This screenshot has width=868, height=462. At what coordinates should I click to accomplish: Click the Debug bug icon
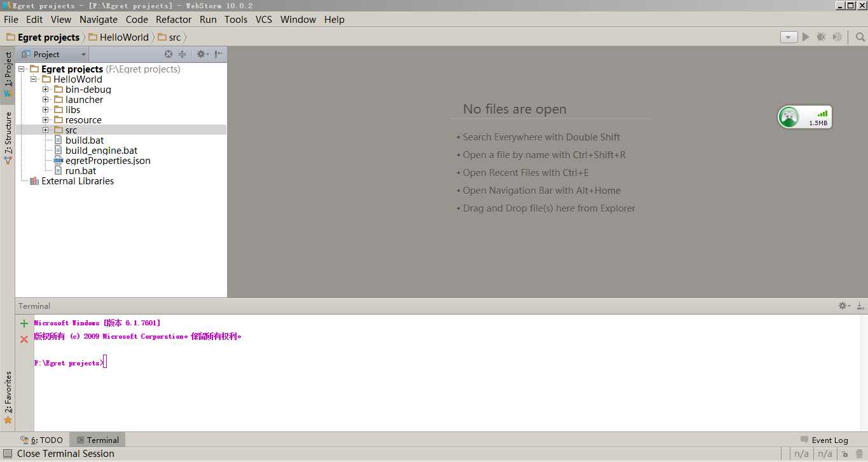(821, 37)
